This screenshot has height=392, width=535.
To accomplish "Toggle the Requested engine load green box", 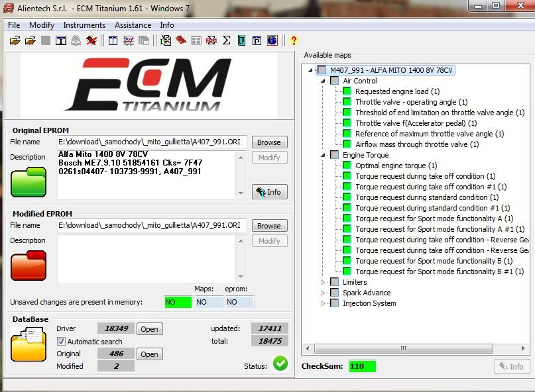I will tap(347, 91).
